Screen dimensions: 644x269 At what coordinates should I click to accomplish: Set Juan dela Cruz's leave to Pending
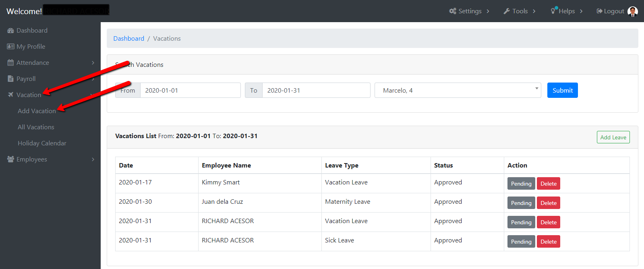coord(521,203)
